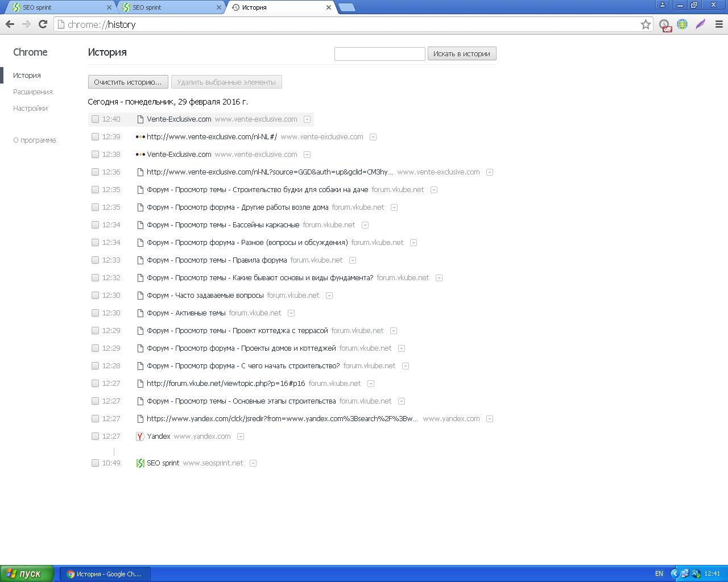Image resolution: width=728 pixels, height=582 pixels.
Task: Click the page icon before 'Активные темы' entry
Action: pyautogui.click(x=140, y=313)
